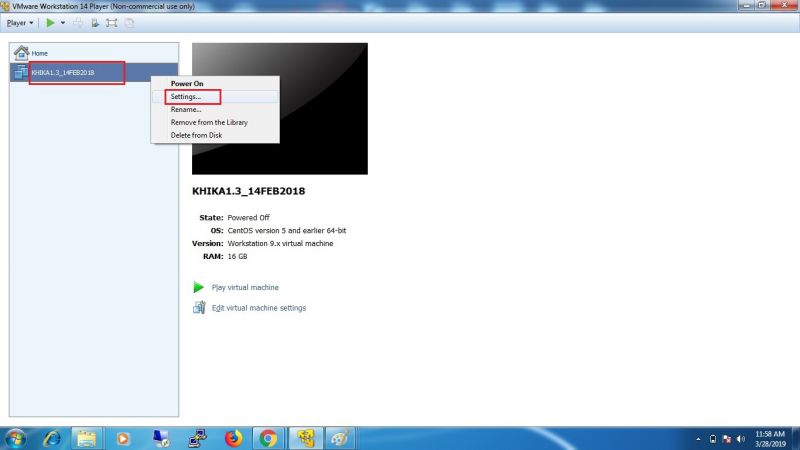Click the 'Powered Off' state value
The width and height of the screenshot is (800, 450).
point(248,217)
